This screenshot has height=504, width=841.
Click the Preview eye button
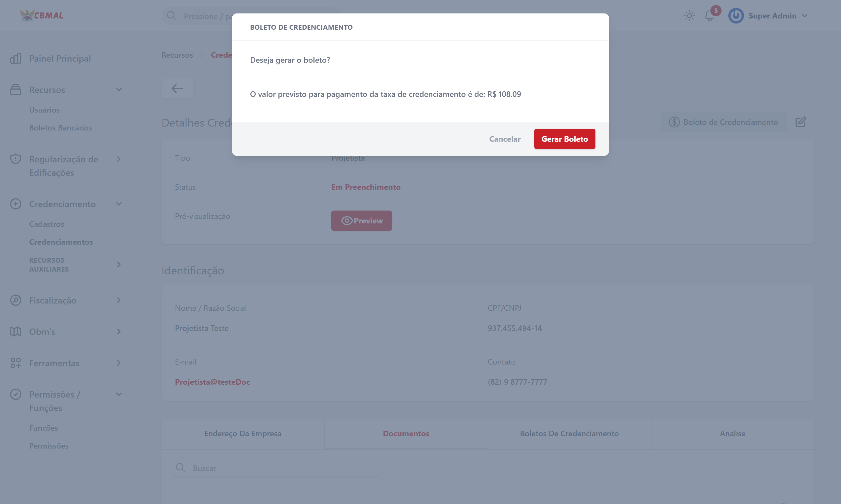tap(361, 221)
